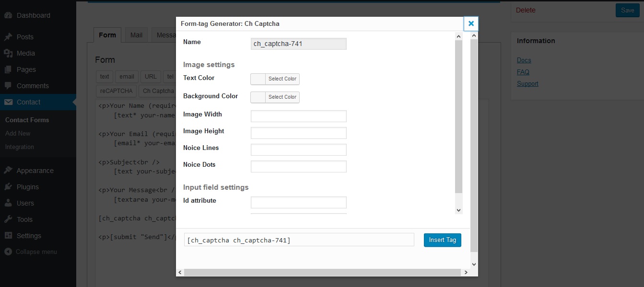Collapse the admin menu
Screen dimensions: 644x287
pos(31,252)
